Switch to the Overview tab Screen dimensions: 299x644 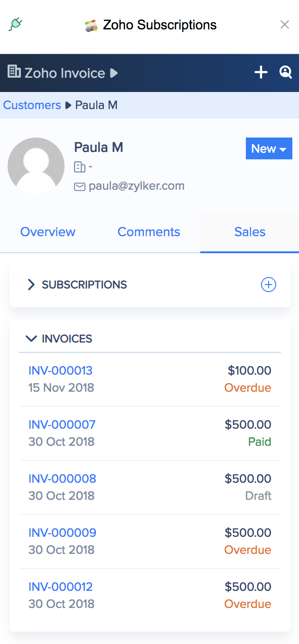point(47,232)
